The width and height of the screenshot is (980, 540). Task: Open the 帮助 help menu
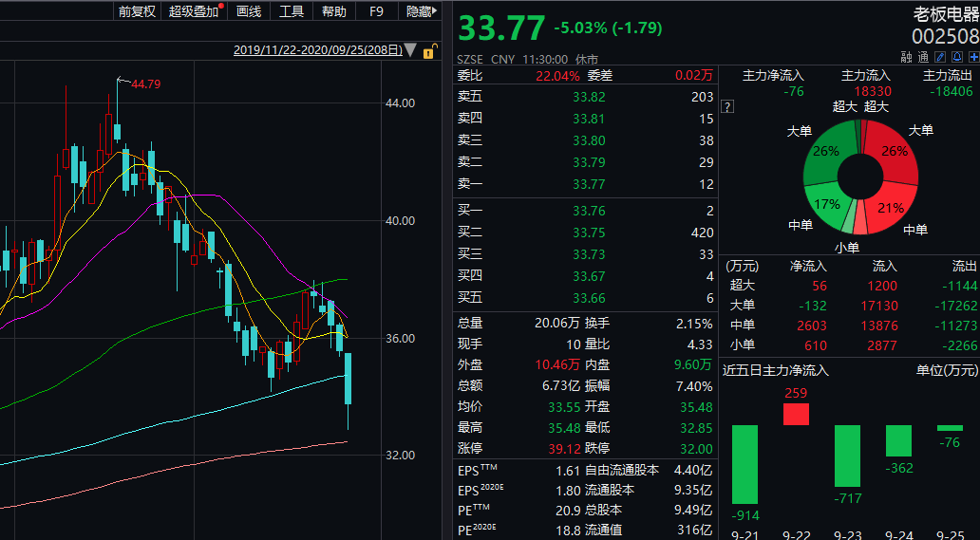pos(333,11)
